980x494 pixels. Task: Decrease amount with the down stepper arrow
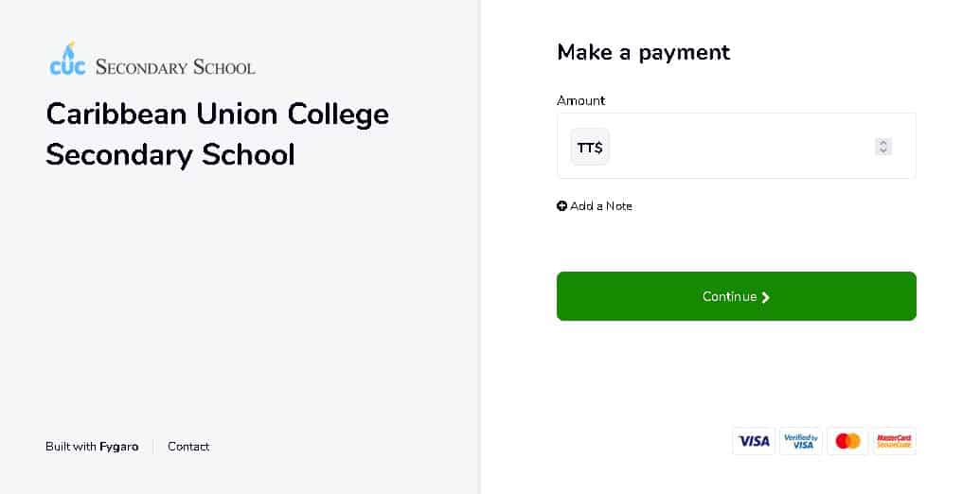tap(883, 150)
